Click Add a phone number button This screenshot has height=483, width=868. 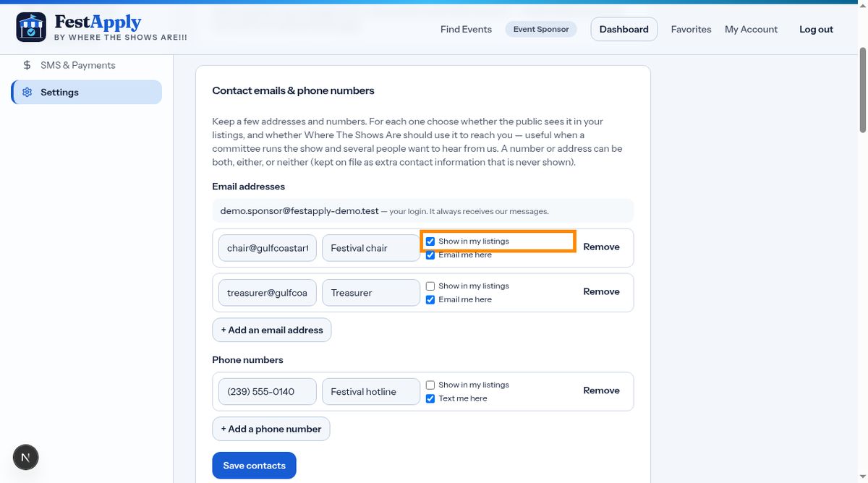tap(271, 429)
